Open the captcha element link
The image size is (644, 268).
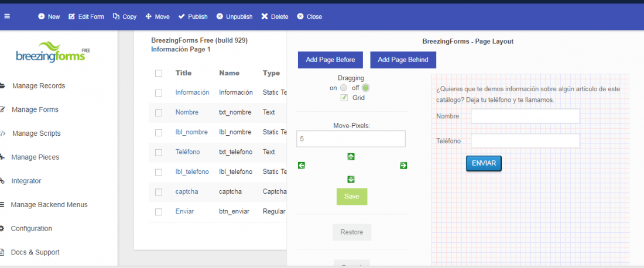[187, 192]
